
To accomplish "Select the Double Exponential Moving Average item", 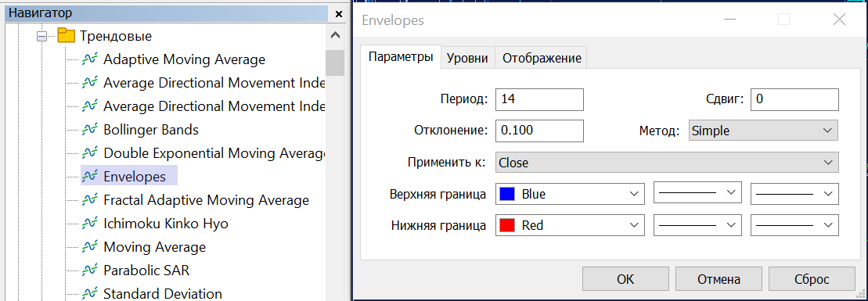I will [214, 153].
